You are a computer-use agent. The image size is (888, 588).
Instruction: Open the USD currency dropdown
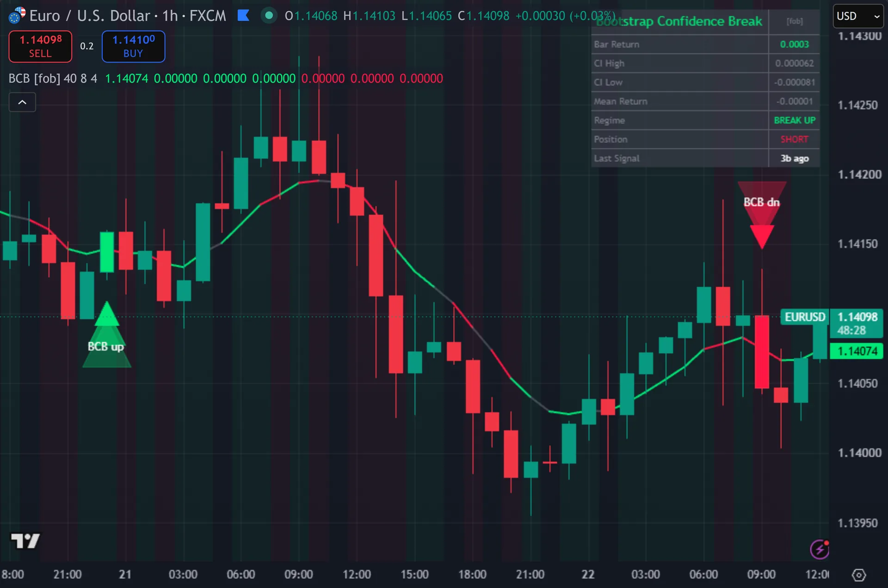[x=858, y=16]
